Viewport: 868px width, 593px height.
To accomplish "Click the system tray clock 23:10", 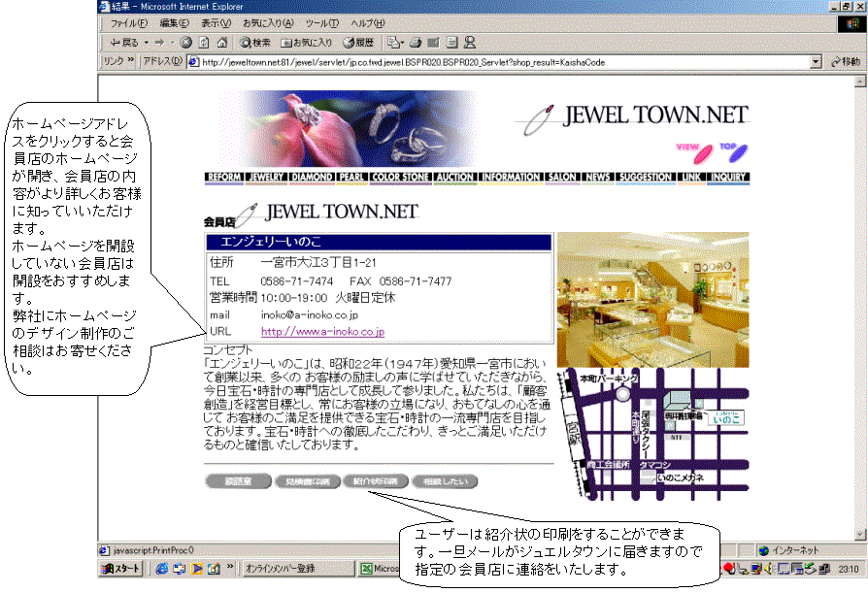I will tap(848, 569).
